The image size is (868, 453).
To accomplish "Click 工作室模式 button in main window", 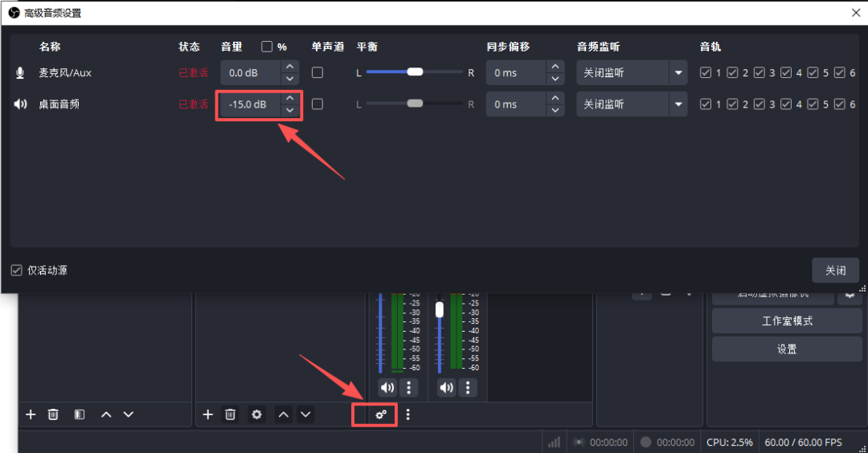I will (787, 320).
